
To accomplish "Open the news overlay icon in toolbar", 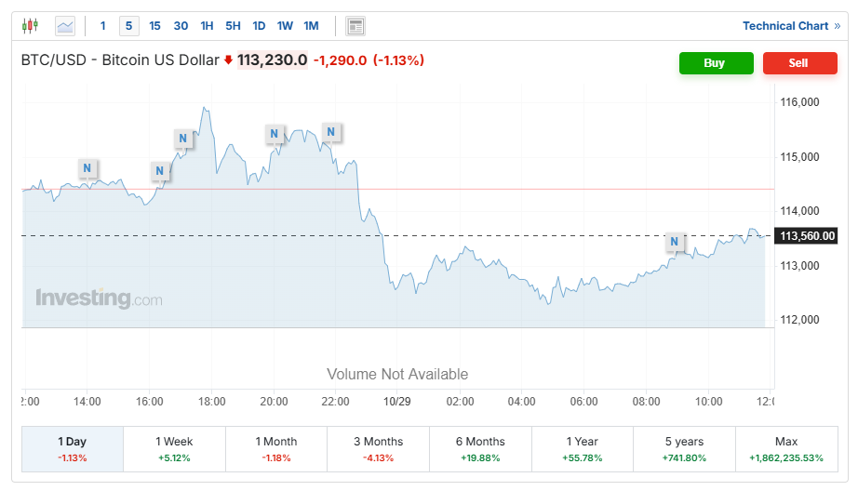I will tap(355, 26).
